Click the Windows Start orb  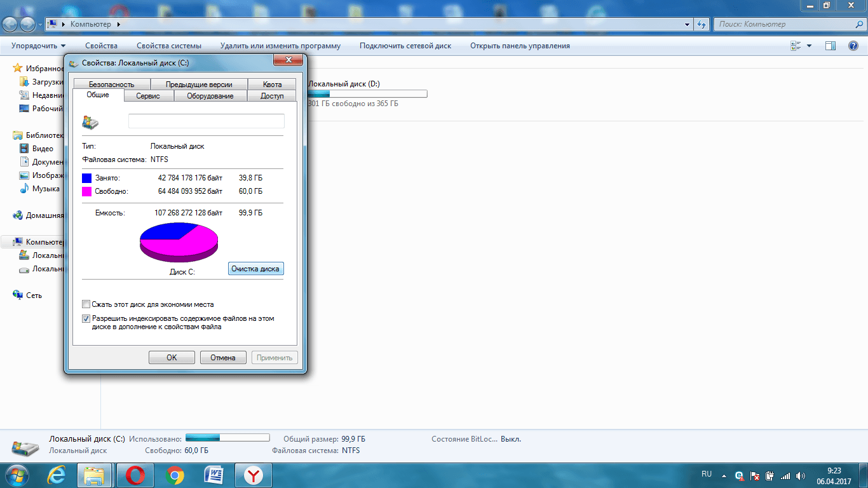coord(18,475)
